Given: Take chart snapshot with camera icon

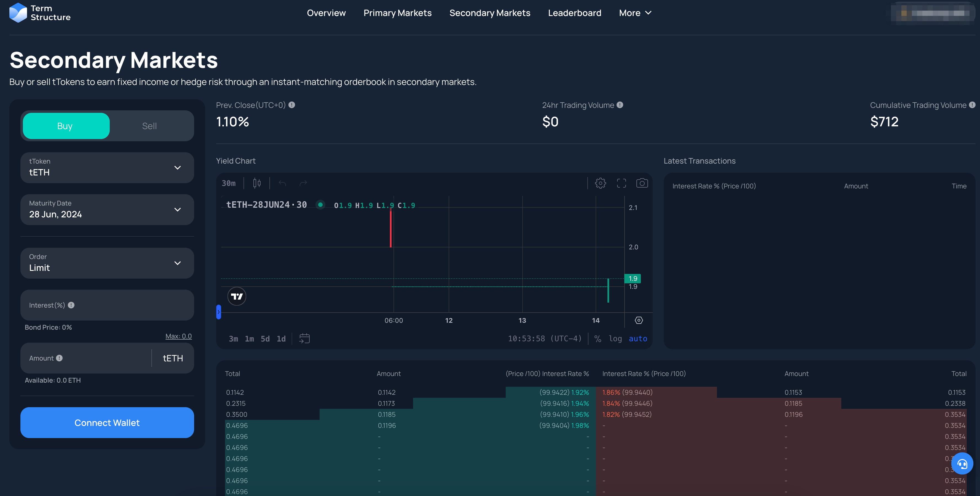Looking at the screenshot, I should (642, 183).
